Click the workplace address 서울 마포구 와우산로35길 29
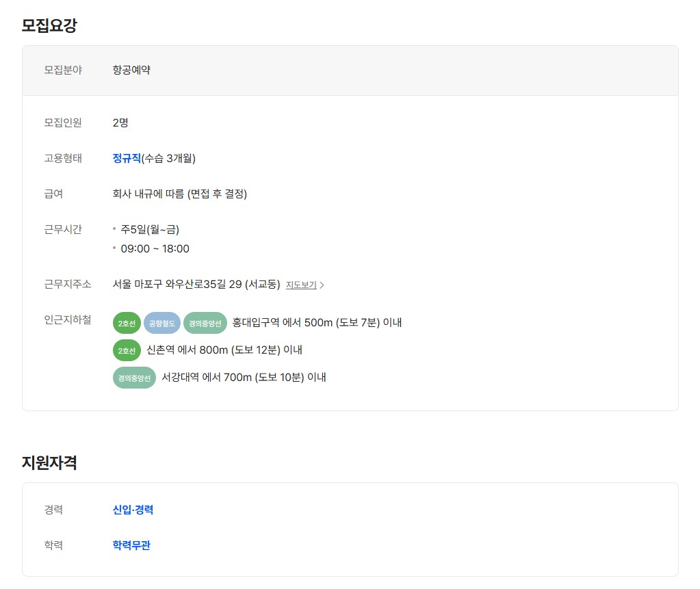 pos(196,284)
